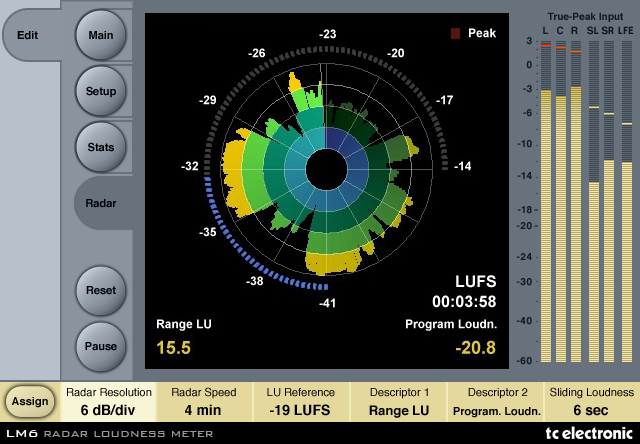The image size is (640, 444).
Task: Select the LU Reference -19 LUFS parameter
Action: (300, 402)
